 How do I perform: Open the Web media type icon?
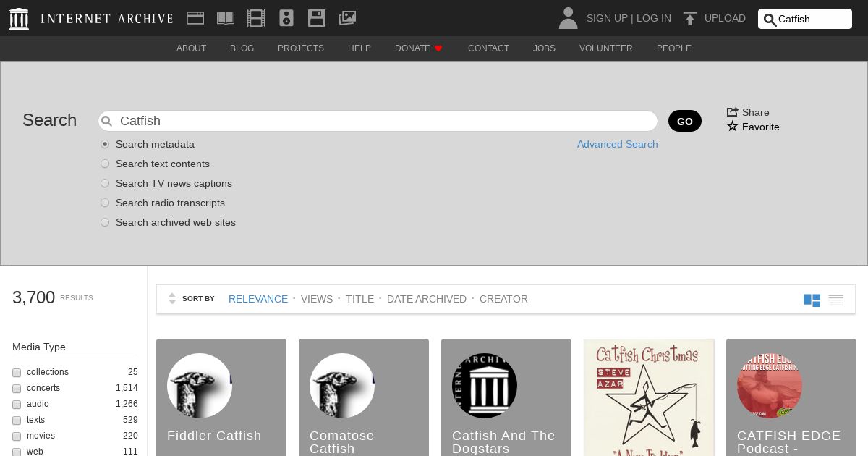195,18
